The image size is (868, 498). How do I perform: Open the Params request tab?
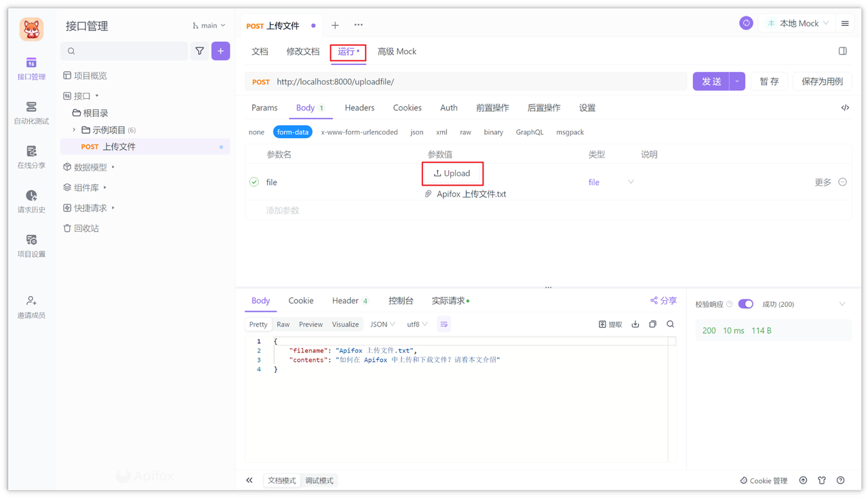(264, 108)
